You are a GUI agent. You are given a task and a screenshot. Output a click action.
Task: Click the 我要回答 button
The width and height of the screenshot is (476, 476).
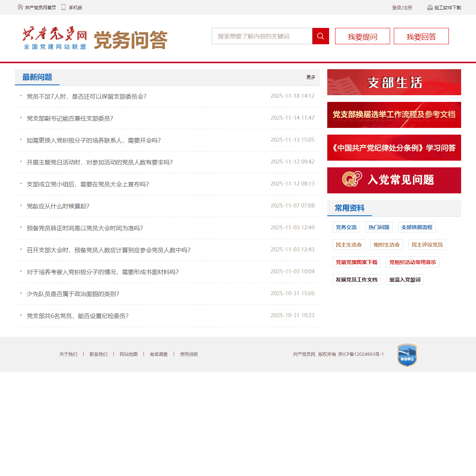tap(421, 36)
